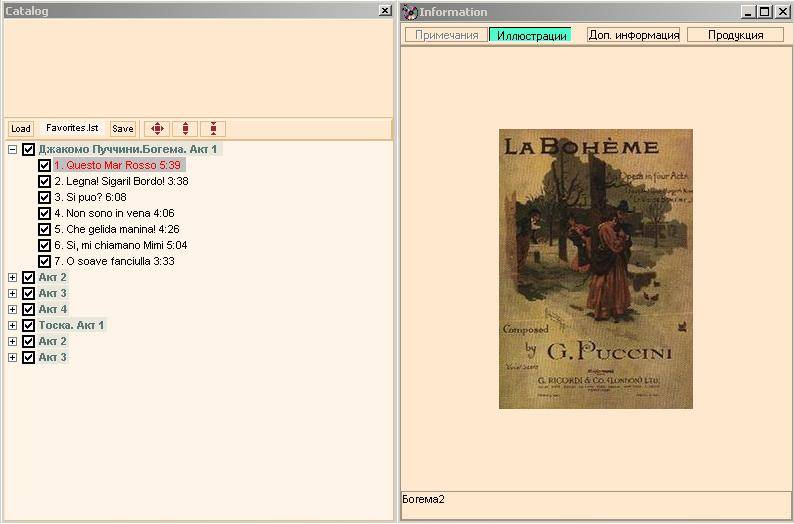The width and height of the screenshot is (794, 524).
Task: Maximize the Information window
Action: [765, 12]
